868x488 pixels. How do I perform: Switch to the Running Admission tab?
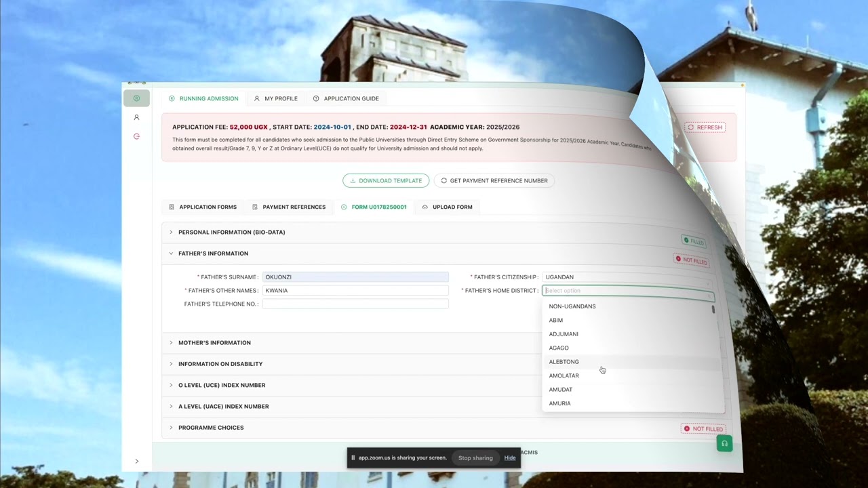click(x=203, y=98)
